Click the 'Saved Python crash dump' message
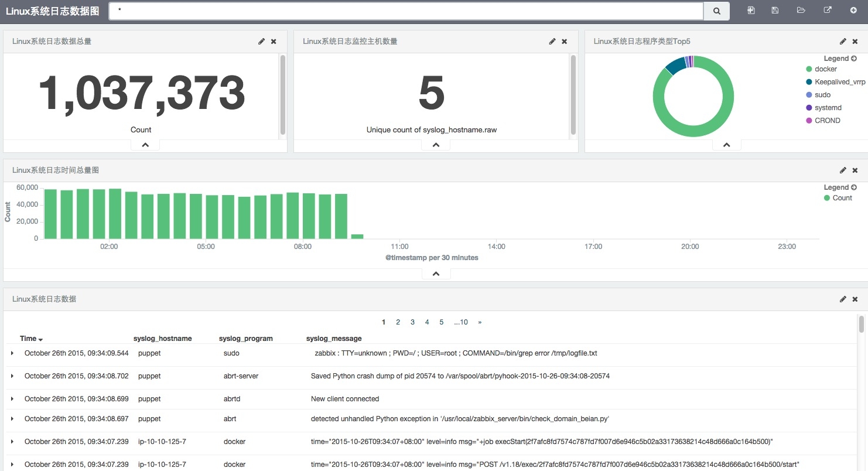Image resolution: width=868 pixels, height=471 pixels. [460, 376]
